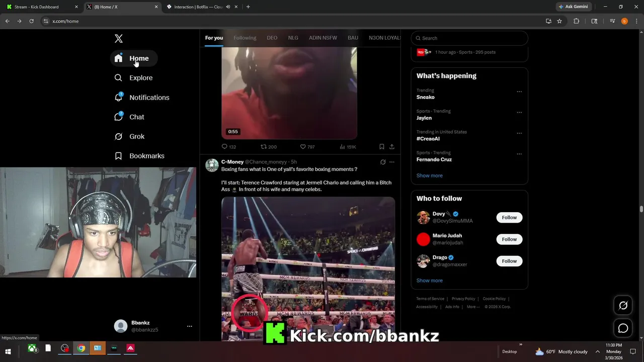This screenshot has height=362, width=644.
Task: Select the DEO timeline tab
Action: (272, 38)
